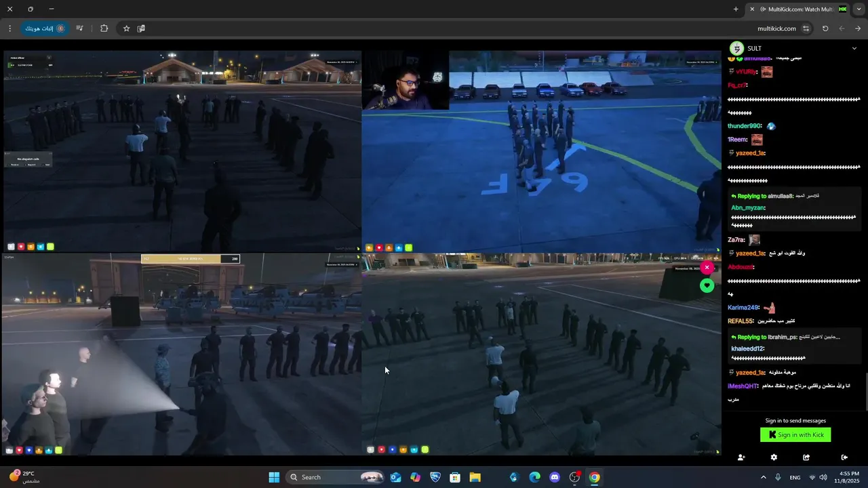Open Copilot from the taskbar
Screen dimensions: 868x488
[x=416, y=477]
